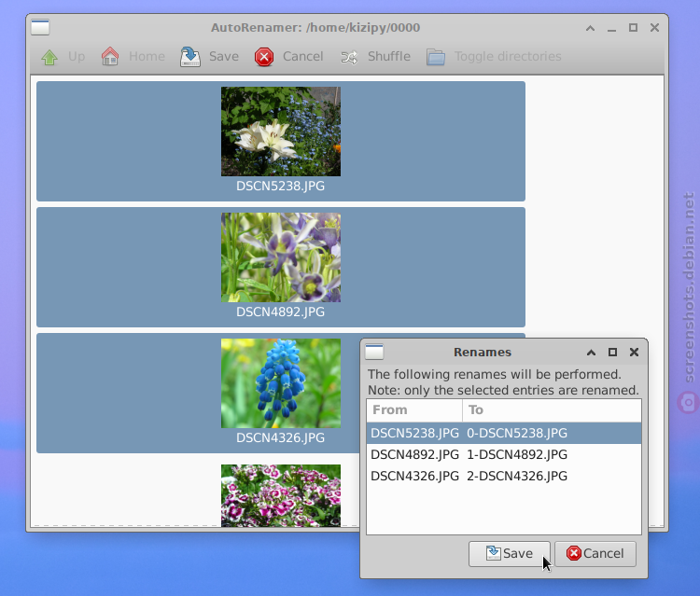Viewport: 700px width, 596px height.
Task: Select the DSCN4892.JPG row in From column
Action: pos(414,454)
